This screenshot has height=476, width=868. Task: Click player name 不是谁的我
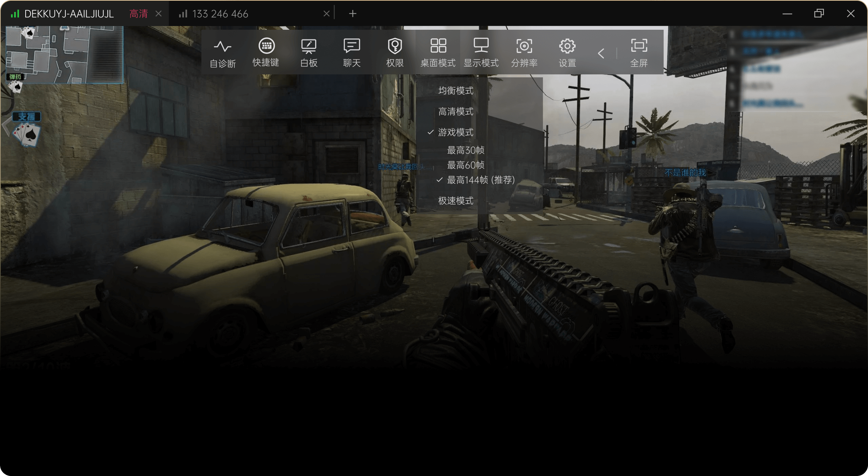(685, 173)
